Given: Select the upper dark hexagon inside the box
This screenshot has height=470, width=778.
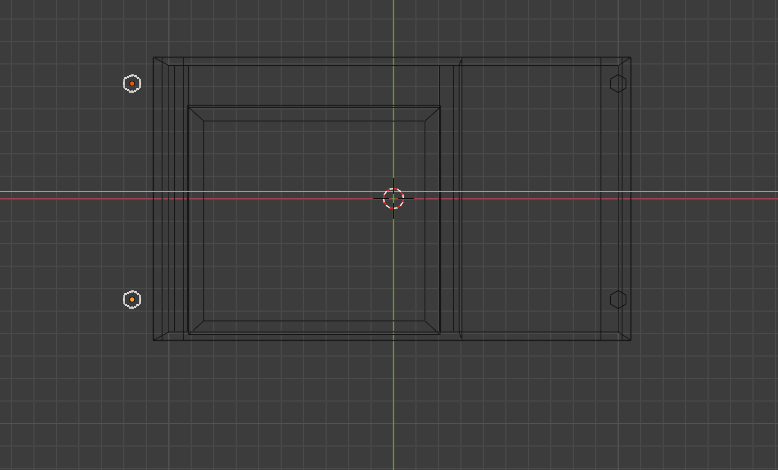Looking at the screenshot, I should click(618, 83).
